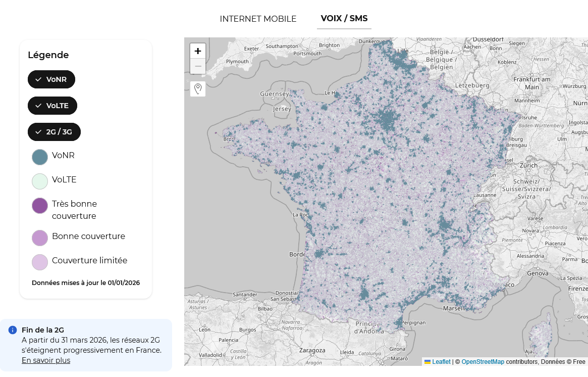This screenshot has width=588, height=377.
Task: Open the Leaflet attribution link
Action: [x=441, y=362]
